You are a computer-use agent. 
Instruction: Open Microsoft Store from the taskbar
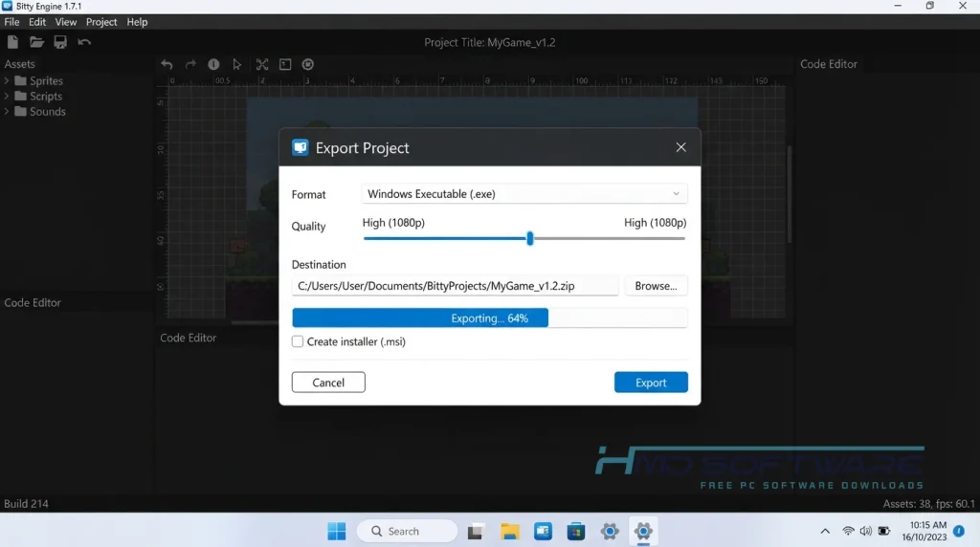[x=575, y=531]
